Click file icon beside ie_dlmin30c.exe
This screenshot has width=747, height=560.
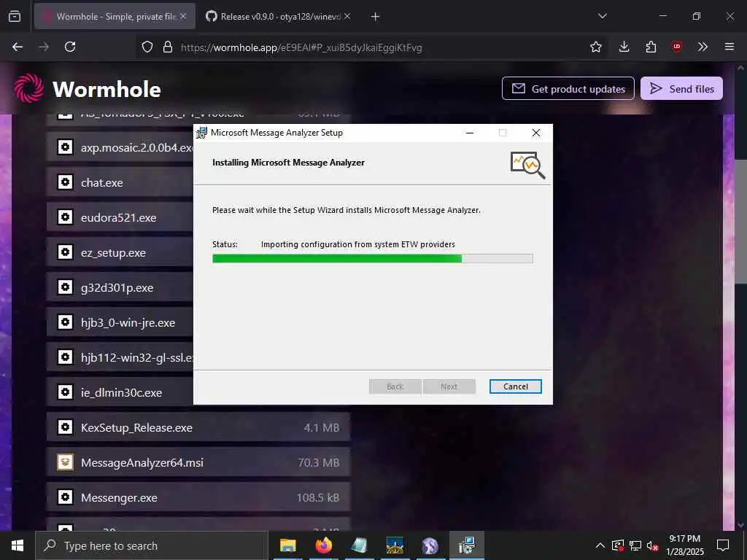tap(65, 392)
